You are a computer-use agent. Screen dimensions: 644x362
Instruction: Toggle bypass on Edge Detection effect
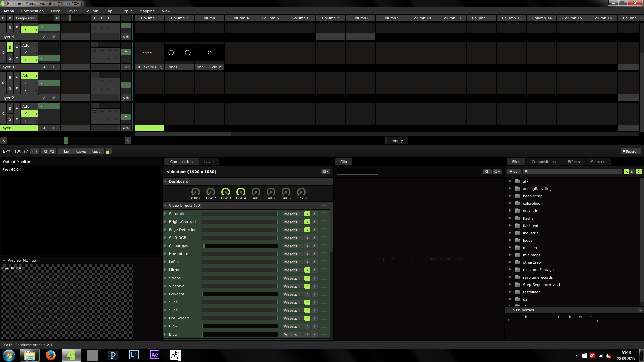tap(307, 230)
